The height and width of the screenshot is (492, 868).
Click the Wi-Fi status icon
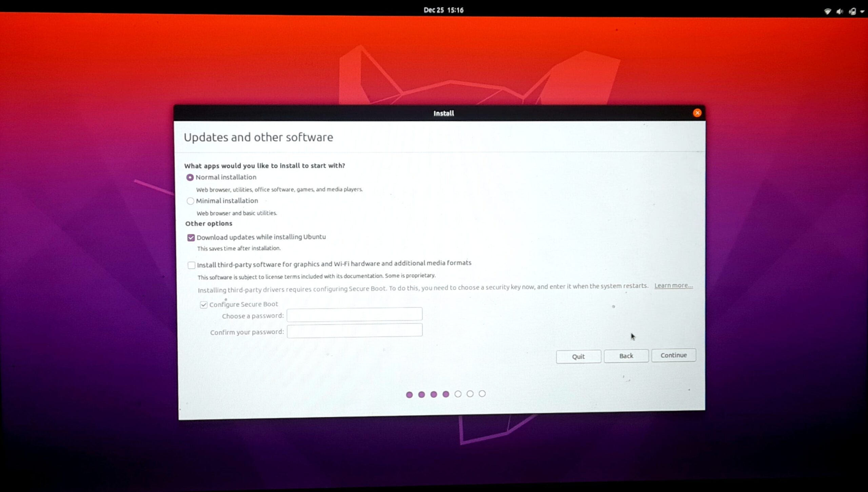click(827, 12)
